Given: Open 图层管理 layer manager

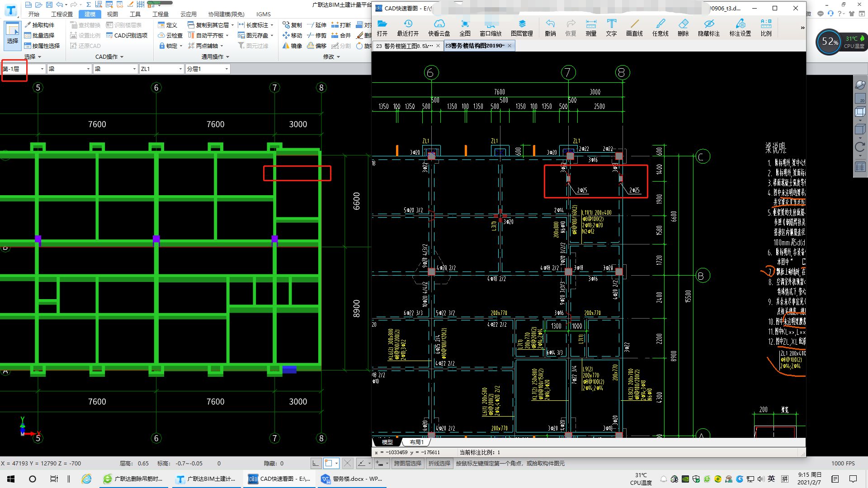Looking at the screenshot, I should tap(522, 28).
